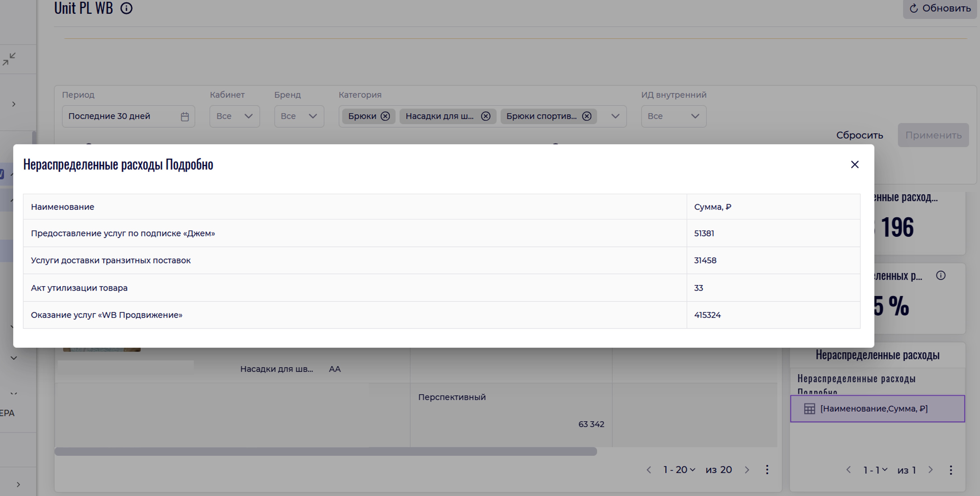Open the ИД внутренний dropdown

pyautogui.click(x=673, y=116)
